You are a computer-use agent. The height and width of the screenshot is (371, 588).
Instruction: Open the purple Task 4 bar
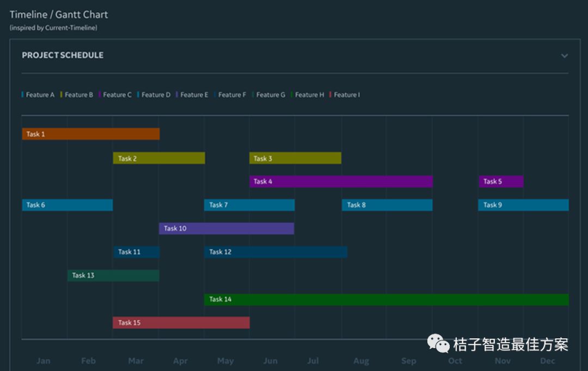(341, 181)
